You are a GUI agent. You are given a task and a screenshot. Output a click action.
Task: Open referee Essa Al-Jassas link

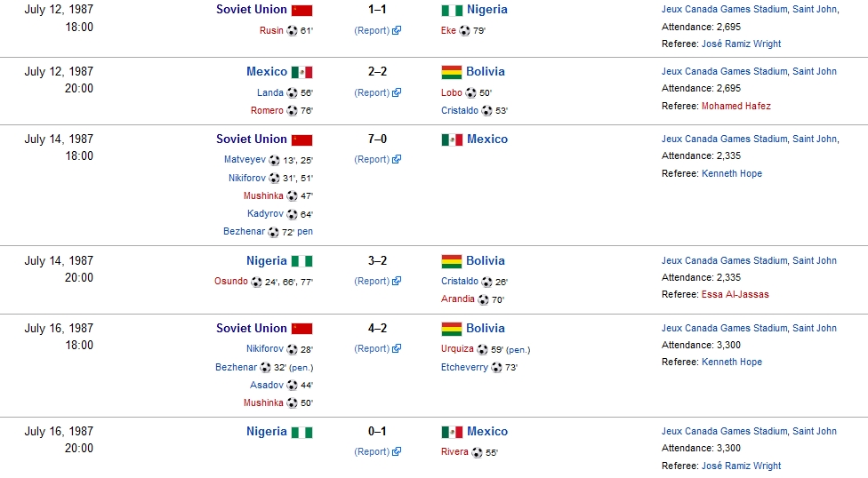735,294
